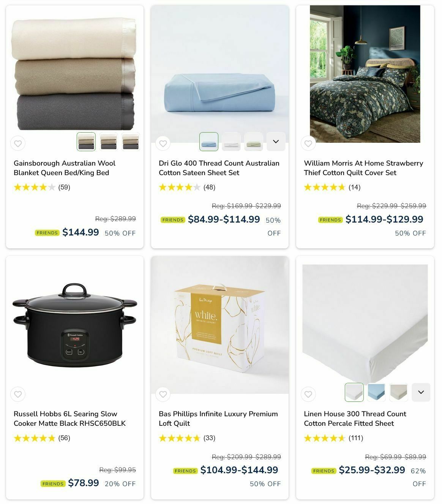Open Bas Phillips quilt box product image

tap(220, 325)
